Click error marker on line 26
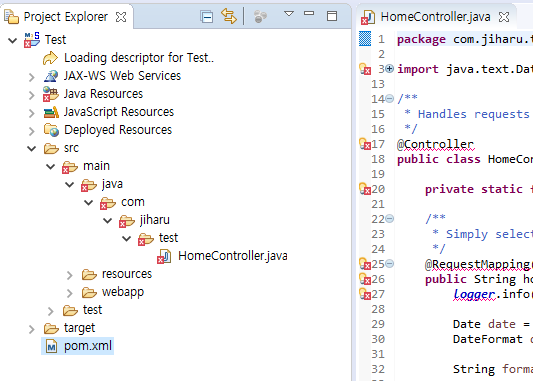This screenshot has height=381, width=533. click(365, 279)
